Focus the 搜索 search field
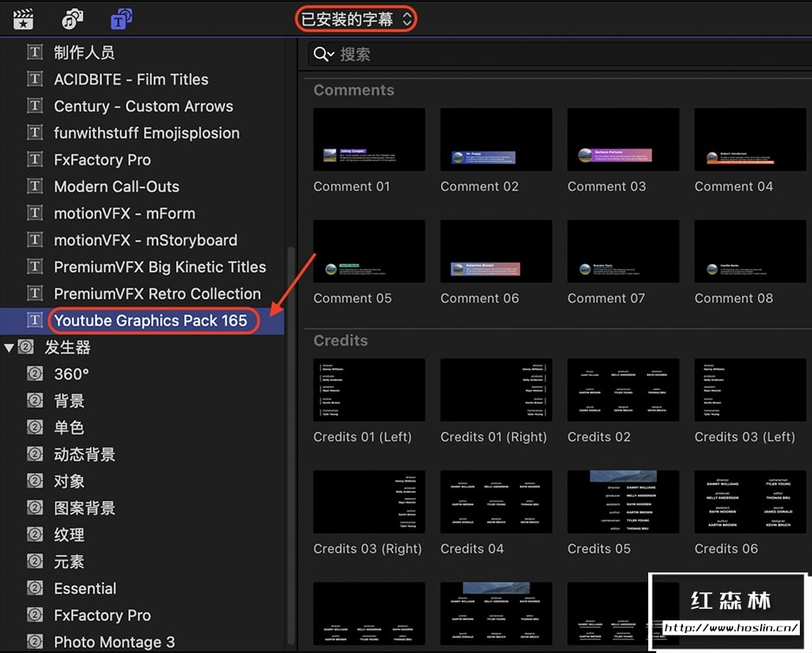Viewport: 812px width, 653px height. click(x=561, y=55)
